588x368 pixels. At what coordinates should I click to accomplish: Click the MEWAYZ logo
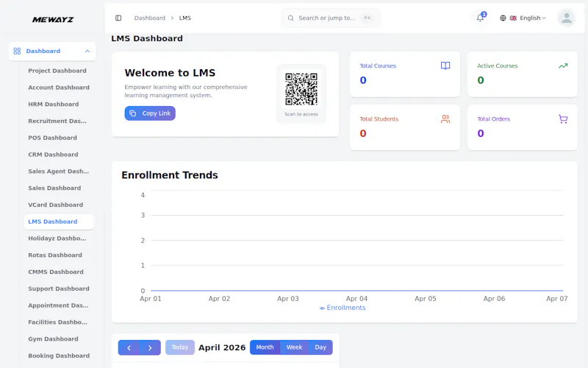tap(52, 20)
